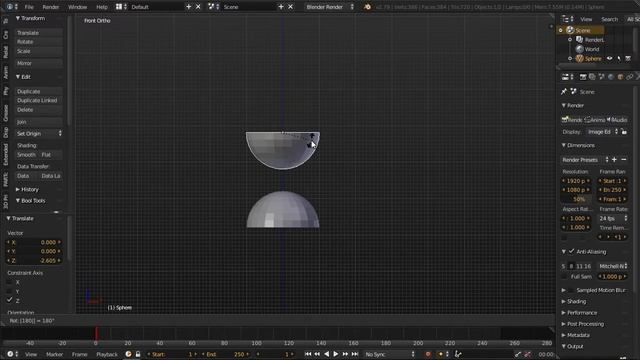Open the File menu

pyautogui.click(x=29, y=7)
